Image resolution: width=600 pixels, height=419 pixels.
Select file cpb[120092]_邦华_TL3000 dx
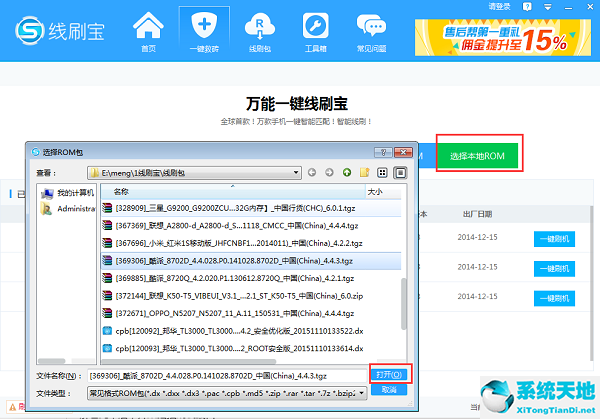click(251, 331)
